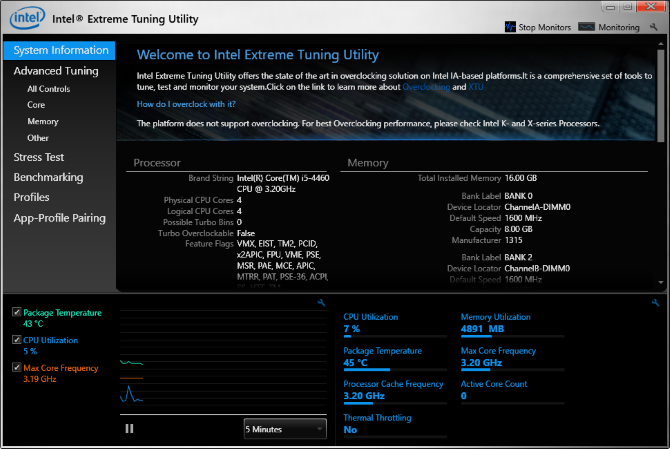Click Welcome to Intel Extreme Tuning Utility heading
The width and height of the screenshot is (670, 449).
[x=258, y=55]
